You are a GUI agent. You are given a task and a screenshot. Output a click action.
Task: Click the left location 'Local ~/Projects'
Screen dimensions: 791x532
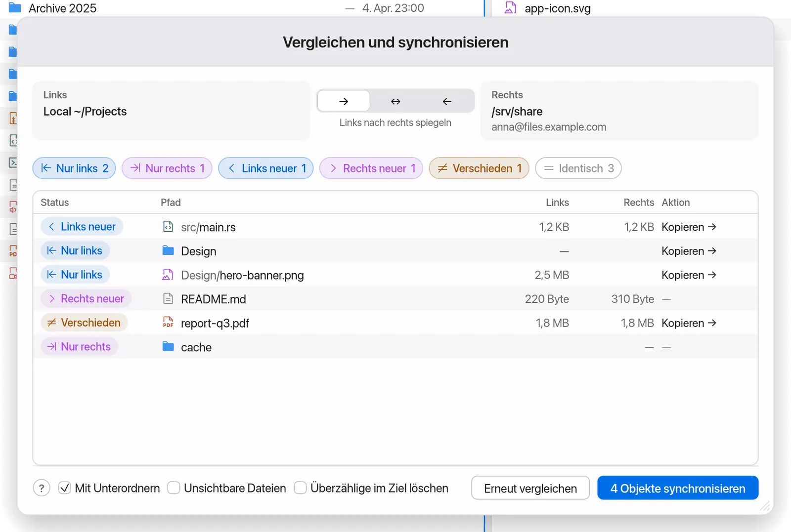pos(85,112)
